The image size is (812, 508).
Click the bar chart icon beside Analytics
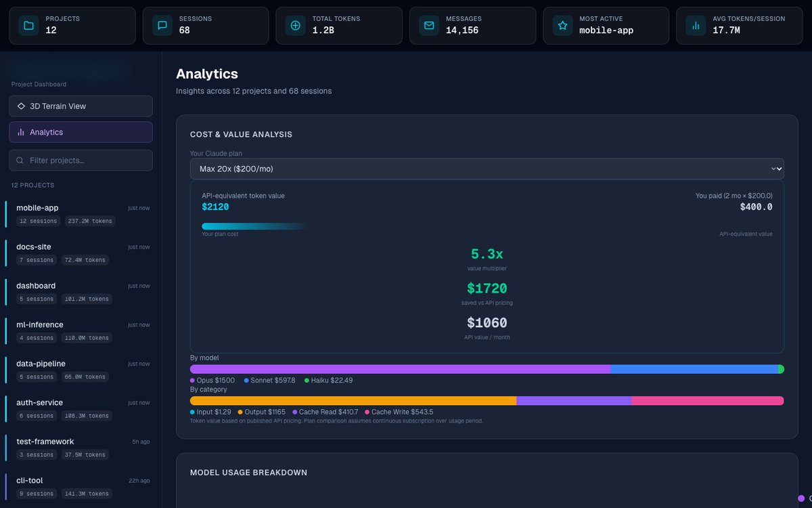[x=21, y=132]
